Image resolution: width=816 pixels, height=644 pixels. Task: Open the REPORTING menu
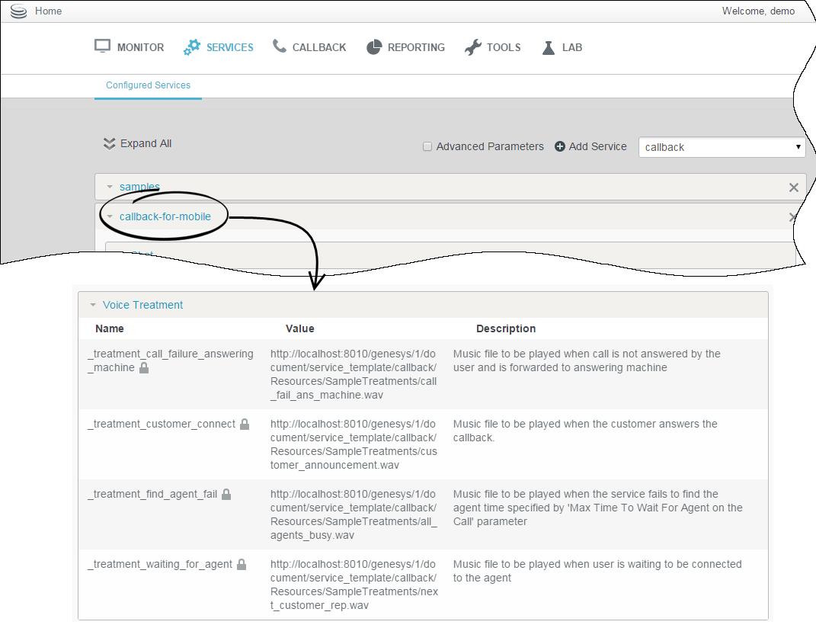pyautogui.click(x=416, y=47)
